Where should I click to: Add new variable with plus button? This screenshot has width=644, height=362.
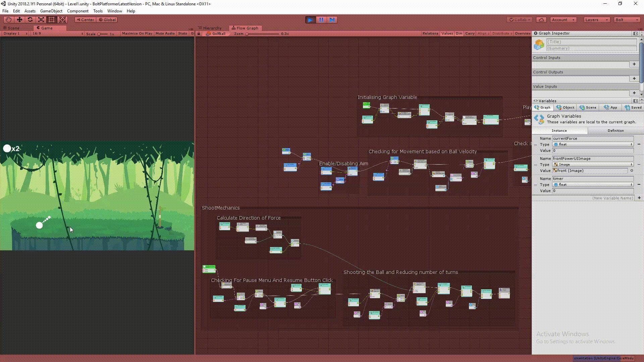point(639,198)
